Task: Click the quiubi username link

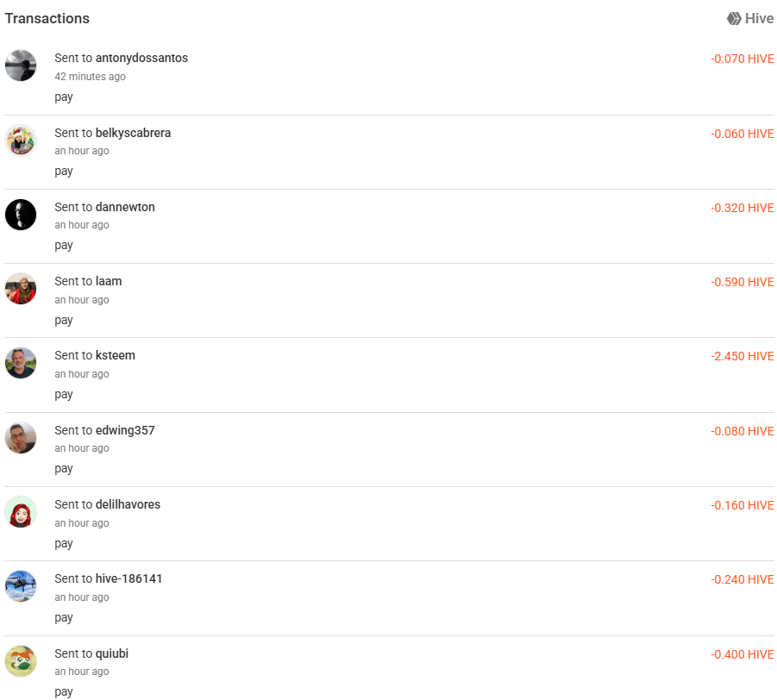Action: pyautogui.click(x=112, y=653)
